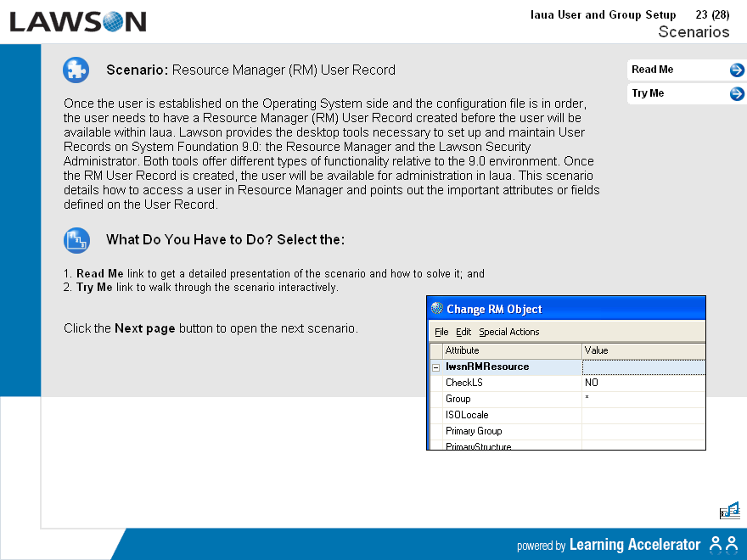
Task: Collapse the lwsnRMResource node
Action: tap(436, 367)
